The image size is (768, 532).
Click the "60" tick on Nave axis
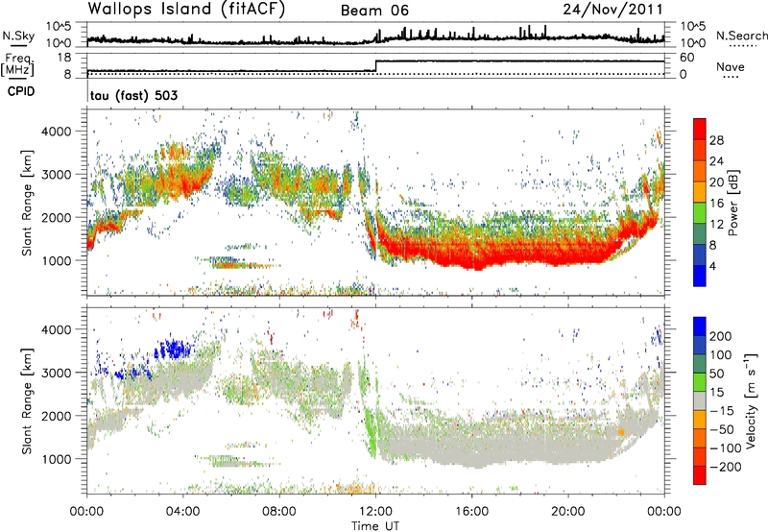pos(687,58)
